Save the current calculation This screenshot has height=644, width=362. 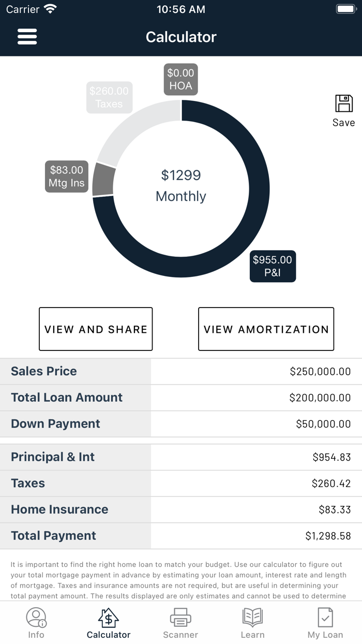[344, 109]
